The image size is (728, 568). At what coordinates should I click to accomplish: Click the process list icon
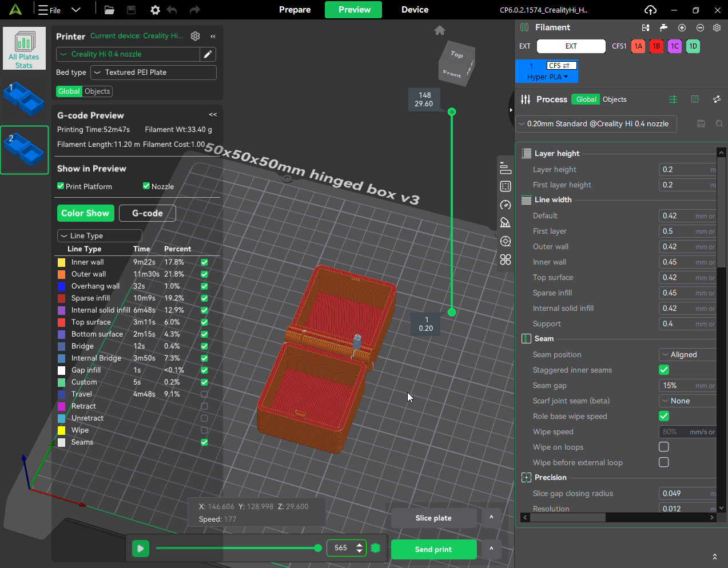695,99
